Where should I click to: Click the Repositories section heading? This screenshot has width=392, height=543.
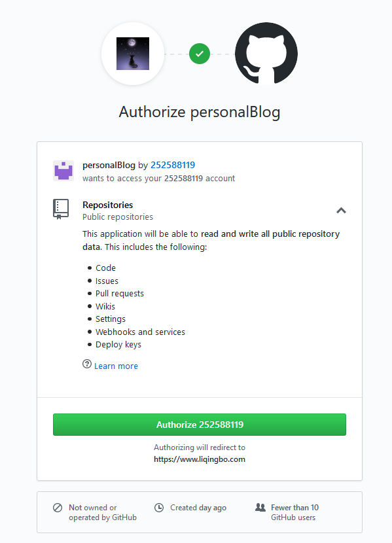[x=108, y=205]
